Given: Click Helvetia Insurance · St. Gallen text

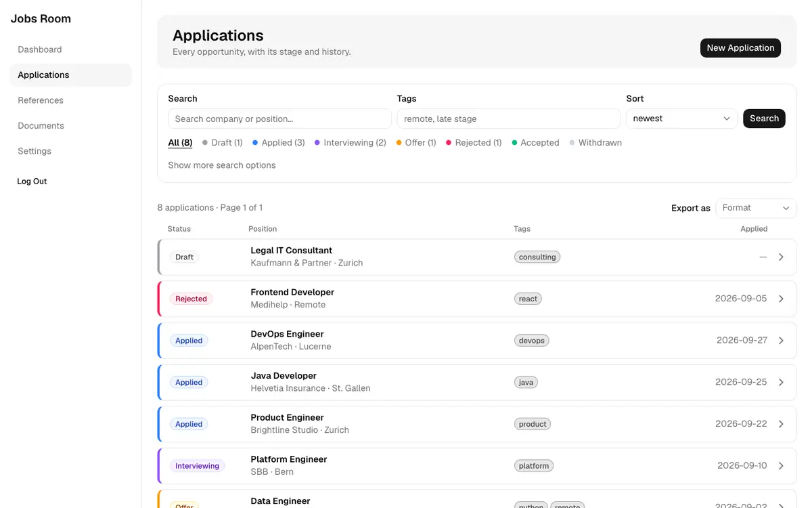Looking at the screenshot, I should [311, 388].
